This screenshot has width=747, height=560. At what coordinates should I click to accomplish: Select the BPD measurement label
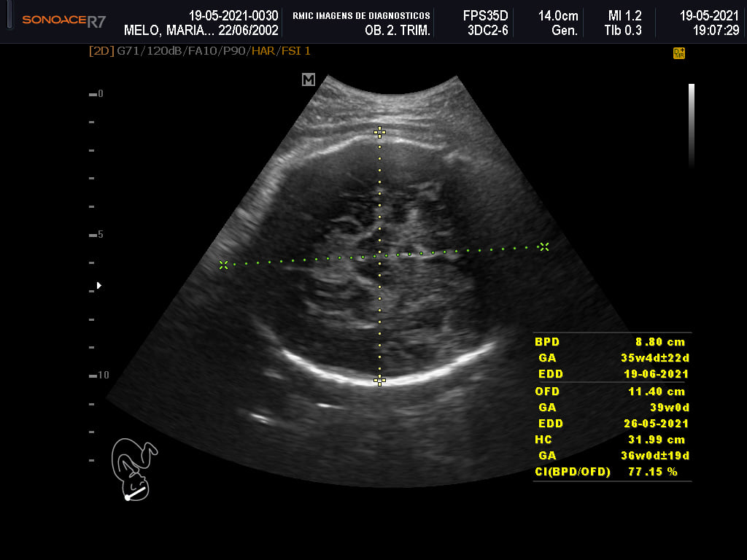(547, 342)
